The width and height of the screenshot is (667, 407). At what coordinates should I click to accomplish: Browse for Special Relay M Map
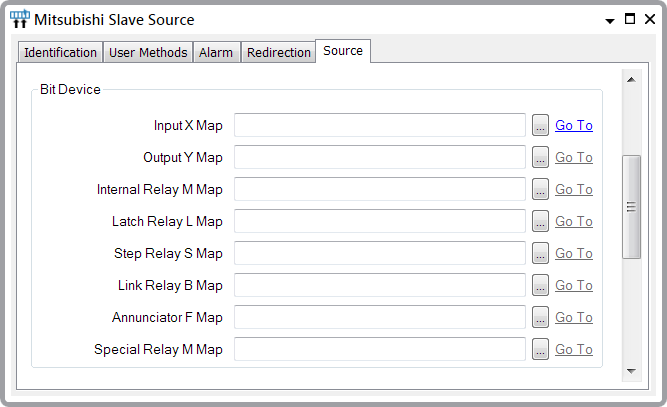pyautogui.click(x=540, y=349)
